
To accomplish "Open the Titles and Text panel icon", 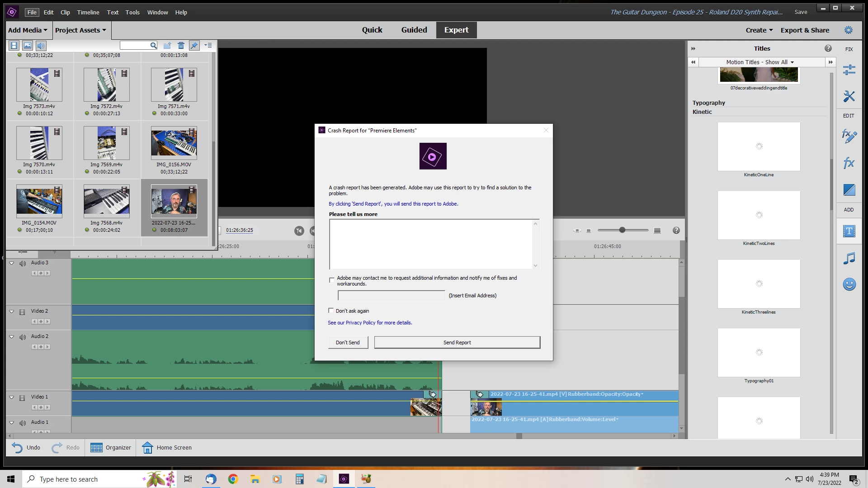I will click(x=849, y=231).
